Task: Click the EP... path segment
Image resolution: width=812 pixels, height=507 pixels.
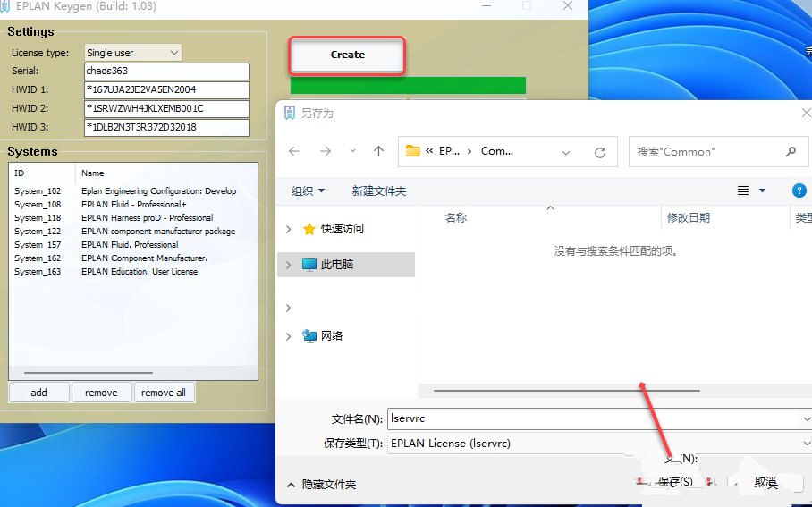Action: pyautogui.click(x=449, y=151)
